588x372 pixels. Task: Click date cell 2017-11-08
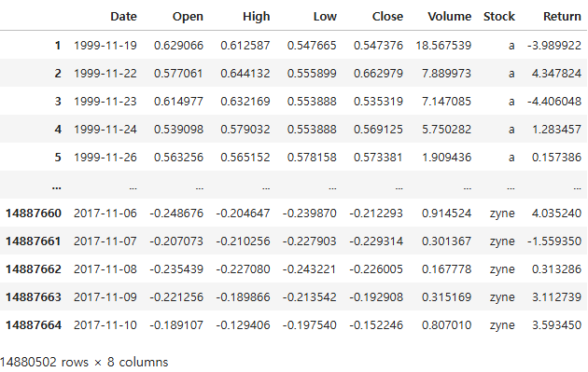click(x=105, y=269)
